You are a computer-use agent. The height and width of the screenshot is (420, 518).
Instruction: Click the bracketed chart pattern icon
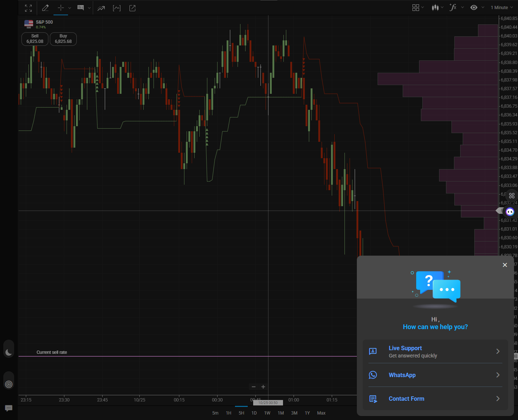click(x=117, y=8)
